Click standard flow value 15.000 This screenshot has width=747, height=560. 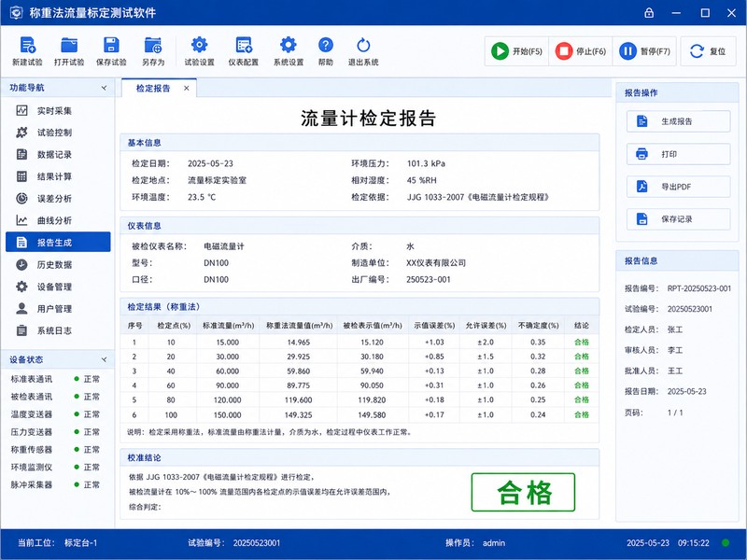(x=228, y=343)
